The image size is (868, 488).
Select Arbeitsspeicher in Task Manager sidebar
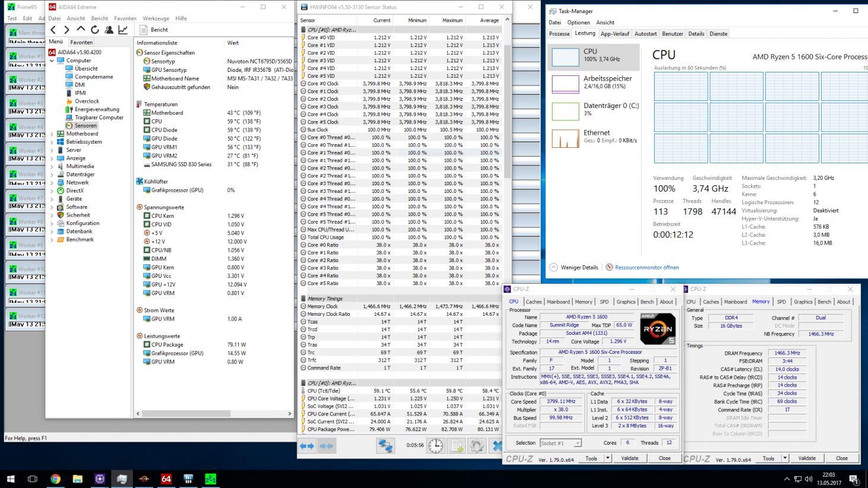[x=593, y=83]
